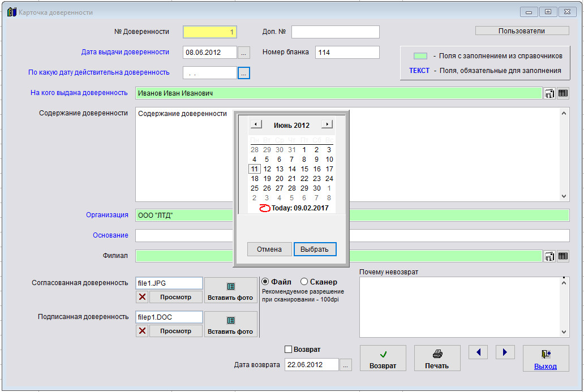
Task: Click the Основание input field
Action: coord(353,236)
